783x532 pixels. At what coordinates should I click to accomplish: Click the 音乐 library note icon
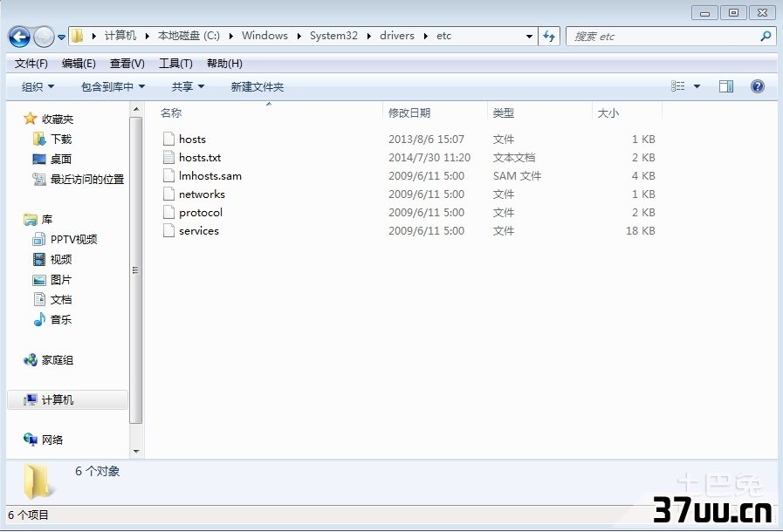[x=39, y=319]
